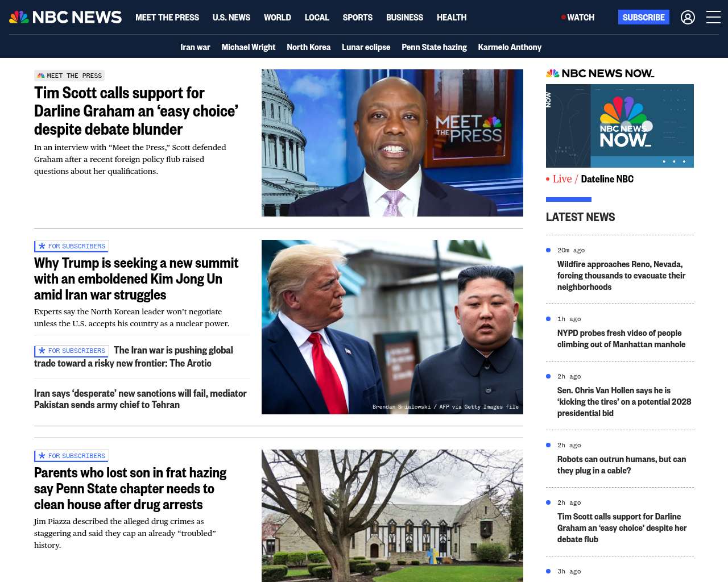This screenshot has width=728, height=582.
Task: Open Penn State hazing trending topic
Action: pos(434,47)
